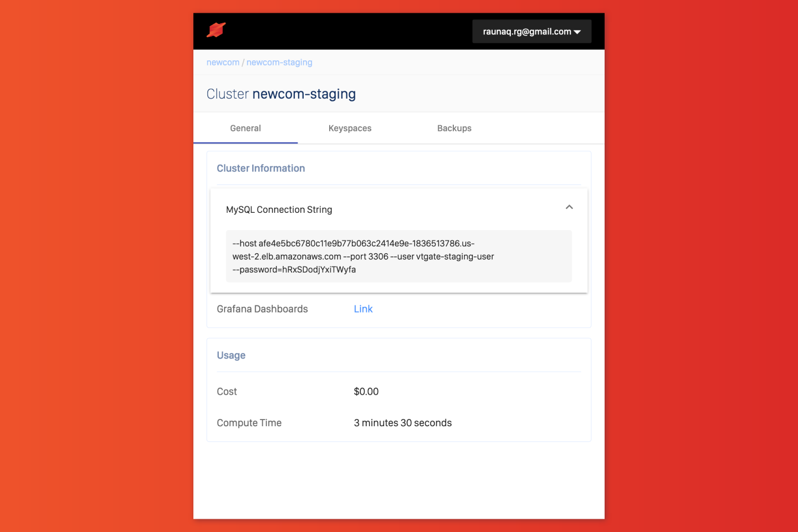Open the raunaq.rg@gmail.com account menu
The width and height of the screenshot is (798, 532).
(x=531, y=32)
